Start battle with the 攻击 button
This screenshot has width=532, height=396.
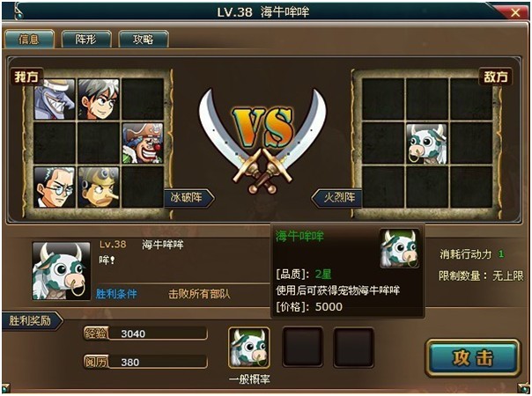coord(473,358)
